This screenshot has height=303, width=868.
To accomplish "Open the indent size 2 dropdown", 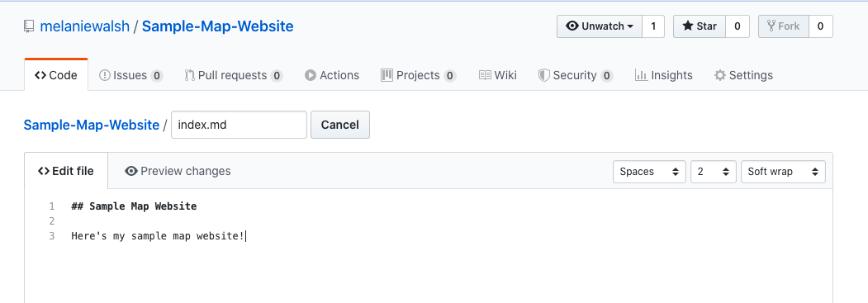I will (713, 172).
